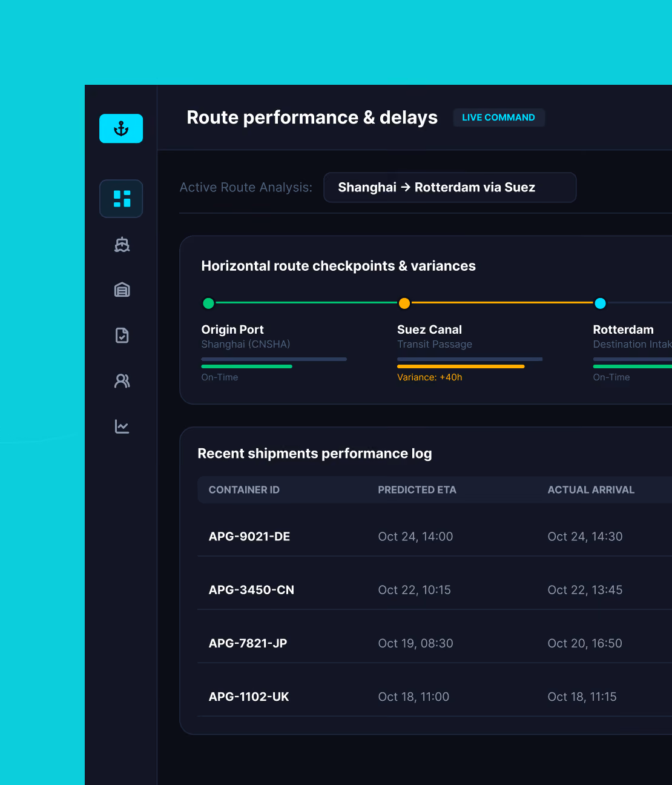Click predicted ETA Oct 18, 11:00
Screen dimensions: 672x785
click(413, 697)
